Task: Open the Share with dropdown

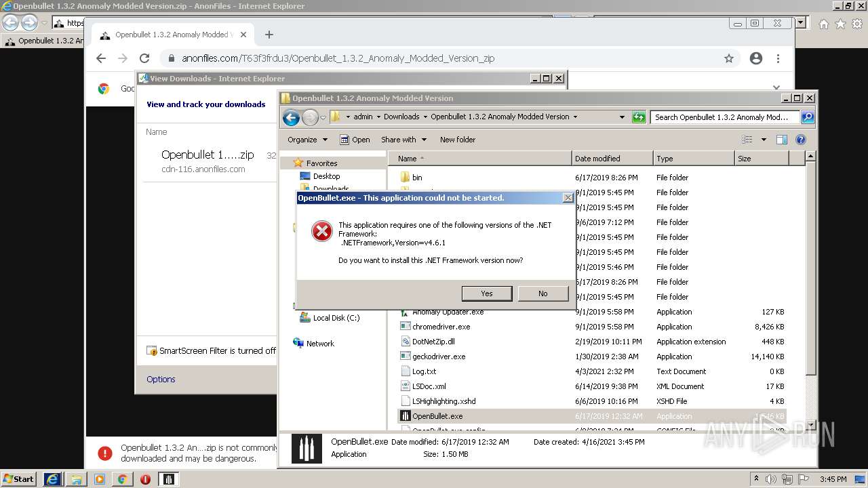Action: click(404, 140)
